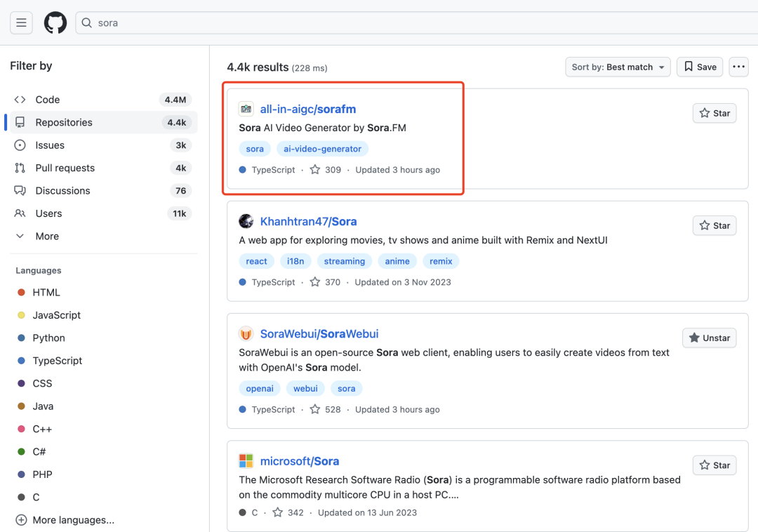
Task: Star the all-in-aigc/sorafm repository
Action: tap(714, 113)
